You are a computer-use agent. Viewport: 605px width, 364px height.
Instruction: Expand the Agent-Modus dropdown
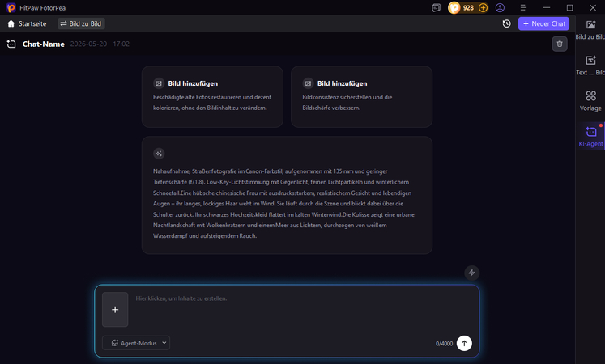[136, 343]
